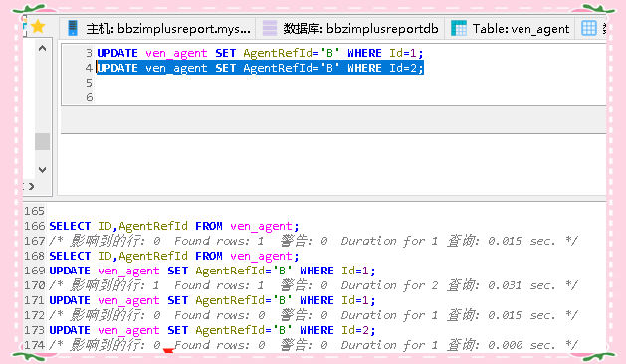Screen dimensions: 626x364
Task: Click the left panel scrollbar thumb
Action: (x=43, y=141)
